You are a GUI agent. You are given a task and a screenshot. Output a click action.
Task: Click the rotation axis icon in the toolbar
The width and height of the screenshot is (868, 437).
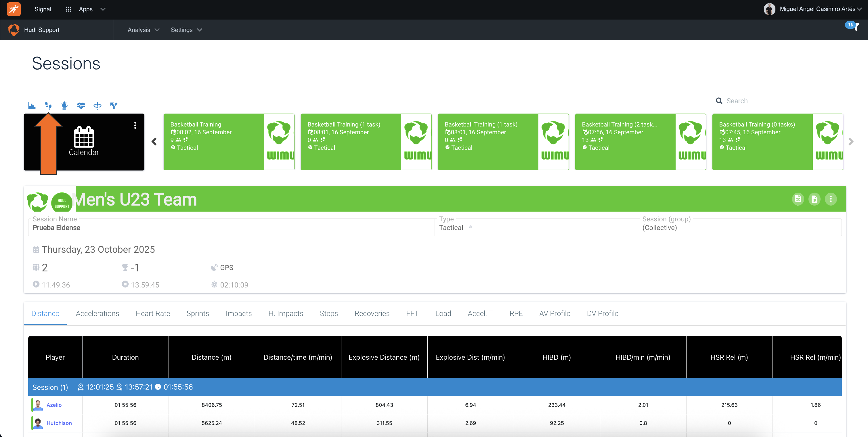[x=97, y=106]
